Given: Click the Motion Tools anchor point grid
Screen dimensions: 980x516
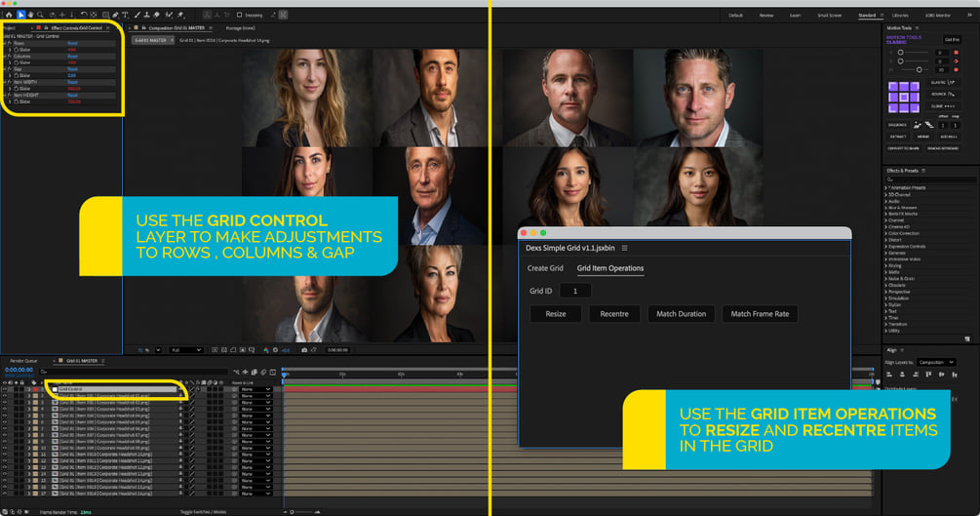Looking at the screenshot, I should coord(904,97).
